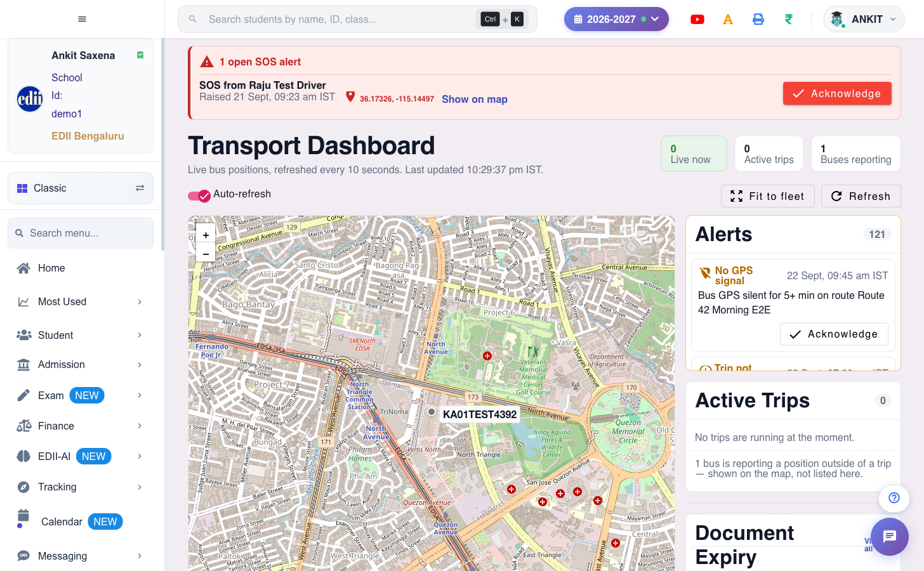The image size is (924, 571).
Task: Open the Home menu item
Action: [x=81, y=268]
